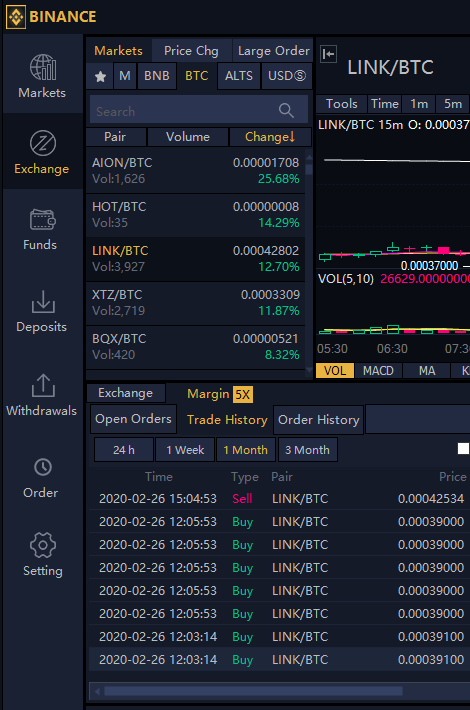Click the Binance logo icon
The image size is (470, 710).
tap(16, 17)
